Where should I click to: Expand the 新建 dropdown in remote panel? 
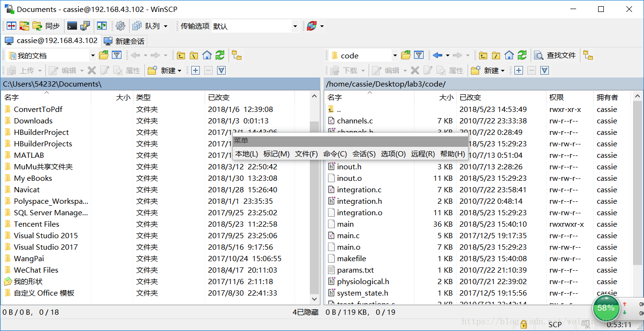503,70
